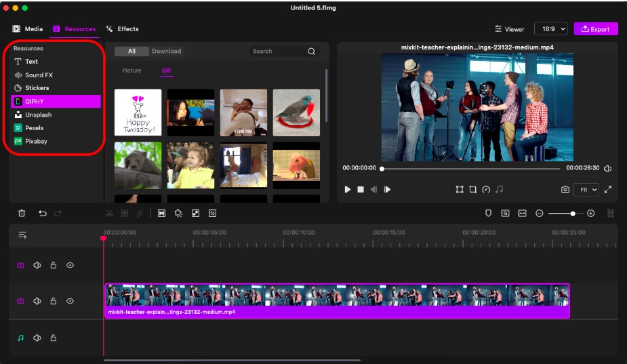
Task: Hide the top video track with eye icon
Action: coord(70,266)
